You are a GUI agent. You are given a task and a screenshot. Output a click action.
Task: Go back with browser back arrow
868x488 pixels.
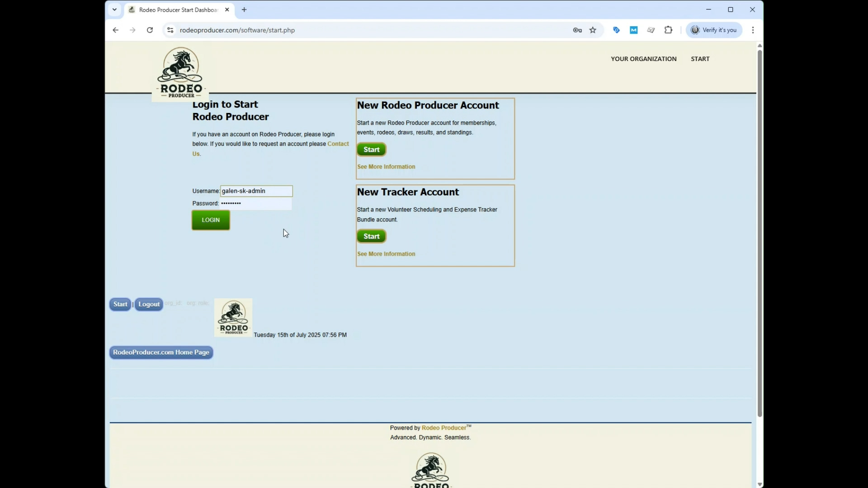click(x=116, y=30)
